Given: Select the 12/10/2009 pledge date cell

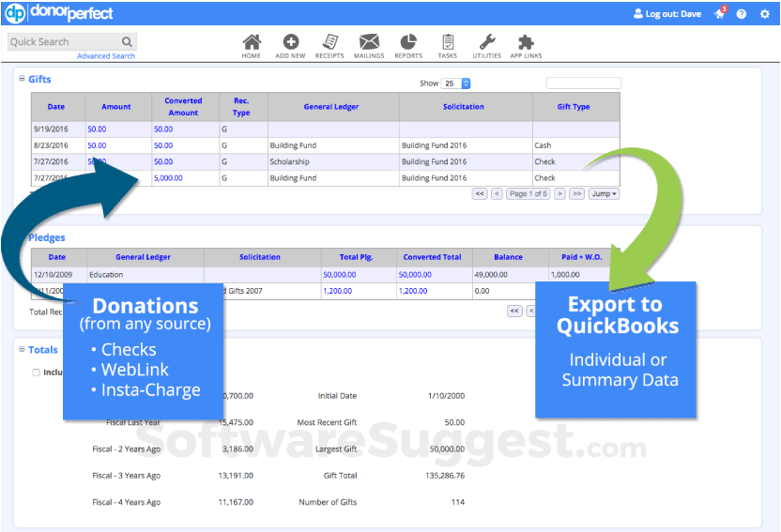Looking at the screenshot, I should pyautogui.click(x=59, y=274).
